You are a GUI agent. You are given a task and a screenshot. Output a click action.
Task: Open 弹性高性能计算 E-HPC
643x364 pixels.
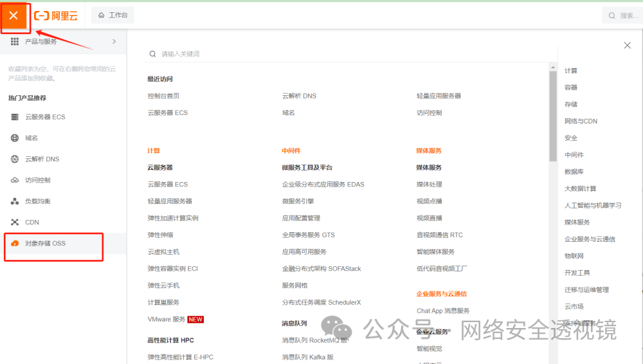(x=181, y=357)
